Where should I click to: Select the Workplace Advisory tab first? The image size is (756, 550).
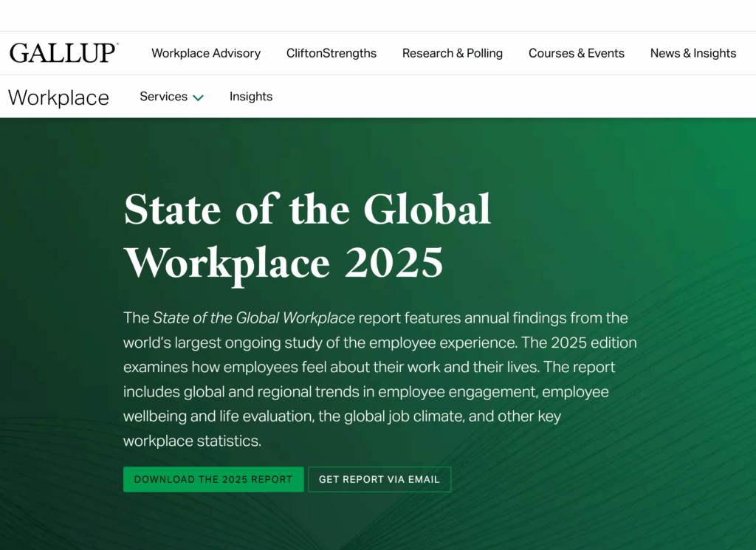point(206,52)
